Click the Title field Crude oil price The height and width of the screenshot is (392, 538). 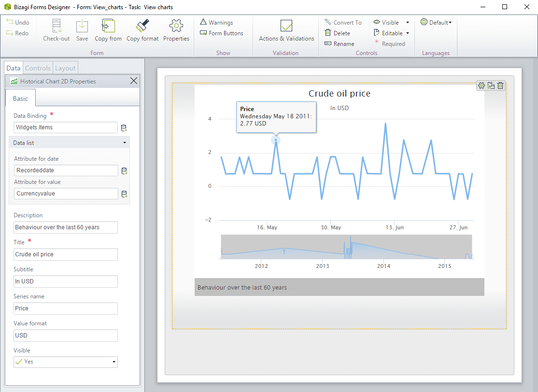[66, 254]
